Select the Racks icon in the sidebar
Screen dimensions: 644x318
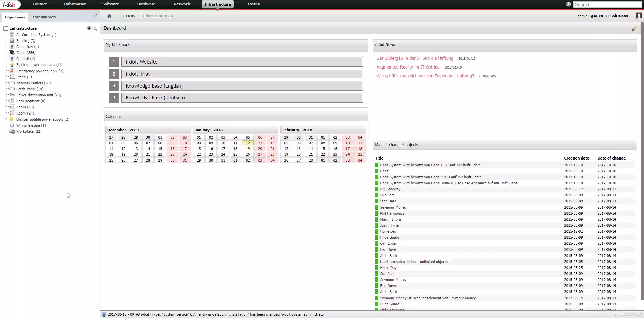point(12,107)
